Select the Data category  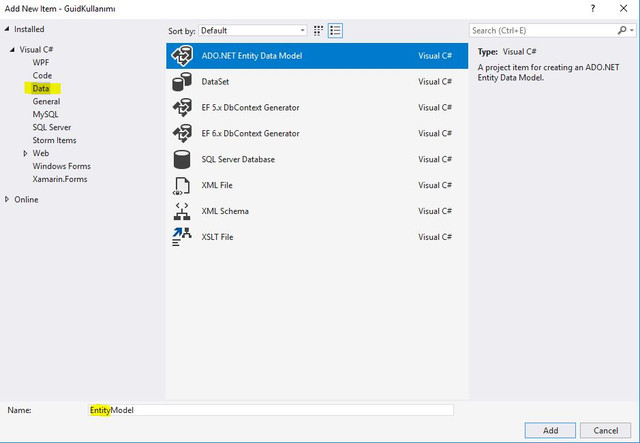41,88
